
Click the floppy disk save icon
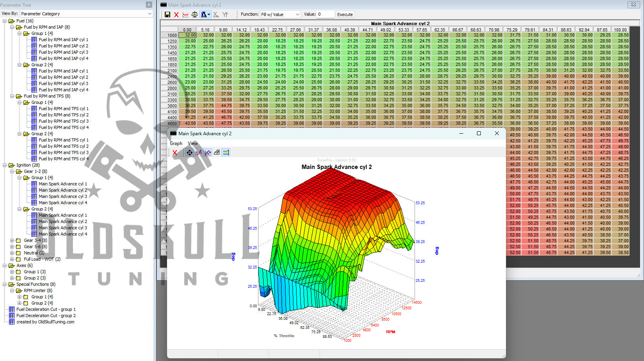pyautogui.click(x=167, y=15)
